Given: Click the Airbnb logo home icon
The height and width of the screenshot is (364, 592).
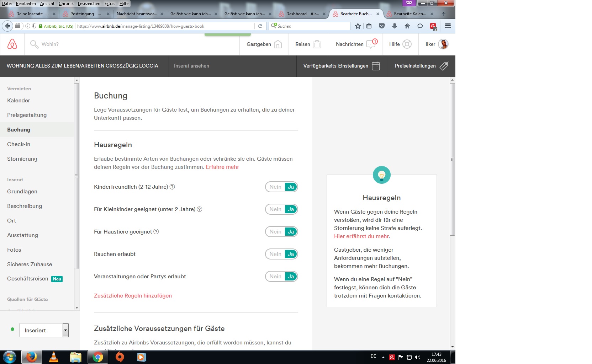Looking at the screenshot, I should click(12, 44).
